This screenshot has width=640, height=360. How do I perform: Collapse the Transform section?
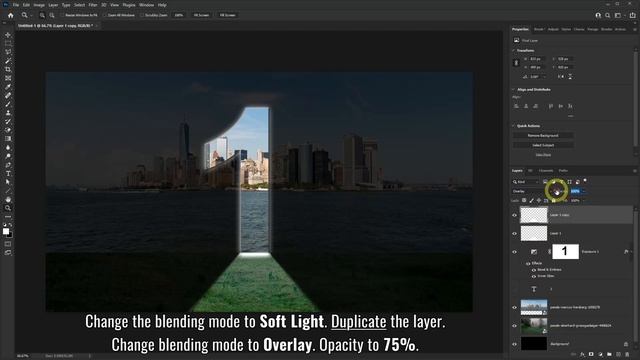click(x=513, y=51)
